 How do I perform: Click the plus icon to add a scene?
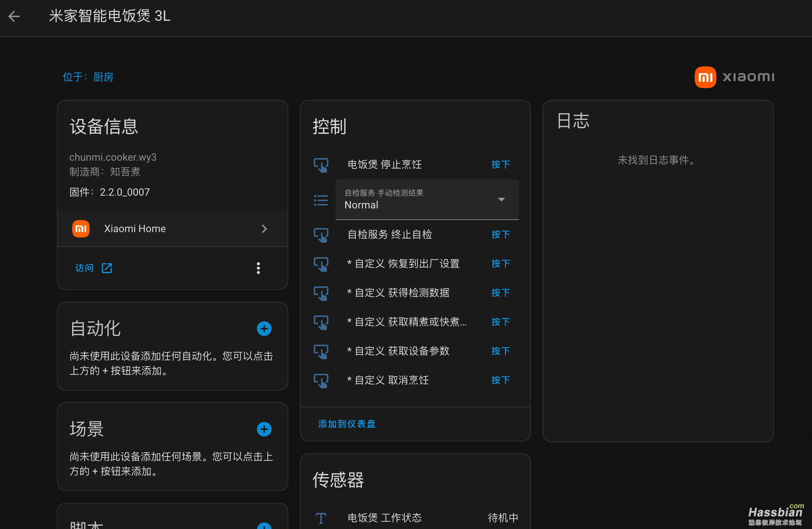(x=264, y=429)
